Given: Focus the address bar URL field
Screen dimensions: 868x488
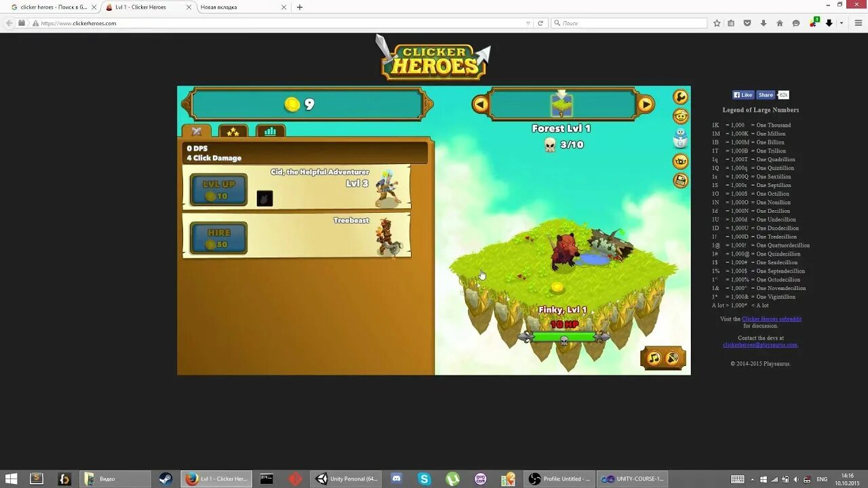Looking at the screenshot, I should 281,23.
